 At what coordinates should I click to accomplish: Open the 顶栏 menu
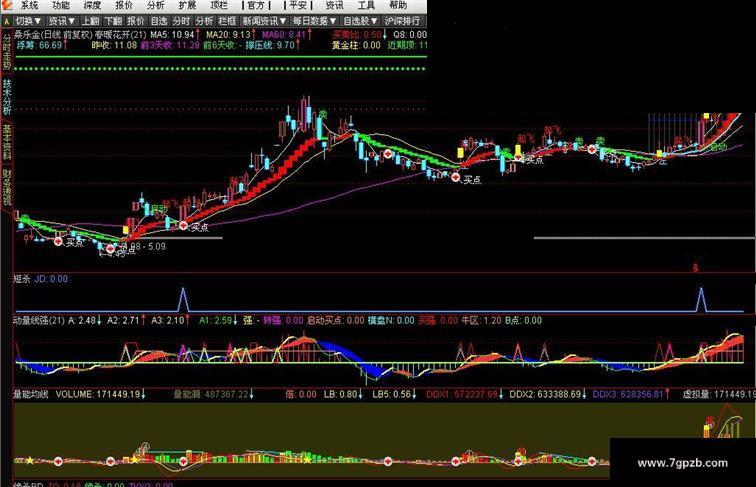219,5
